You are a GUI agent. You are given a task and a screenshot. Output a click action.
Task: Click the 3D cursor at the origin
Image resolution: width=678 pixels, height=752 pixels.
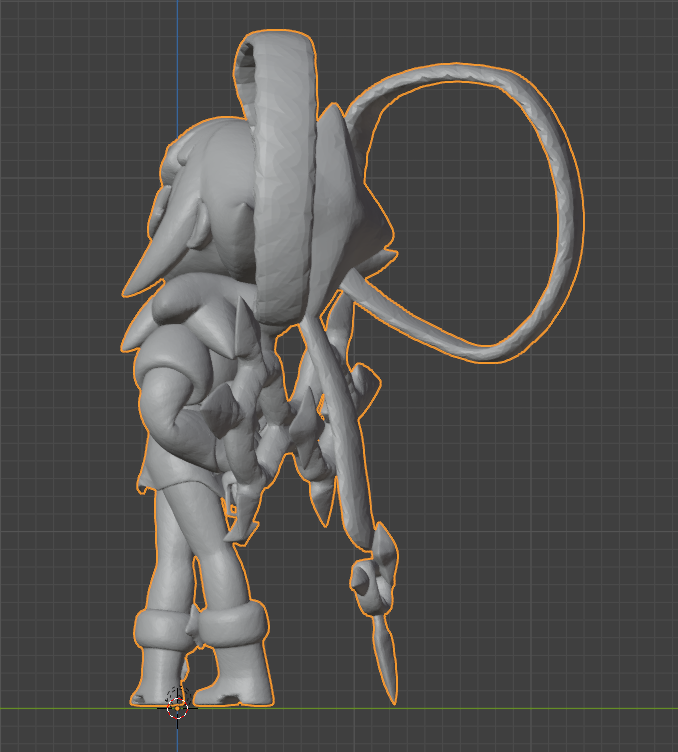coord(177,705)
